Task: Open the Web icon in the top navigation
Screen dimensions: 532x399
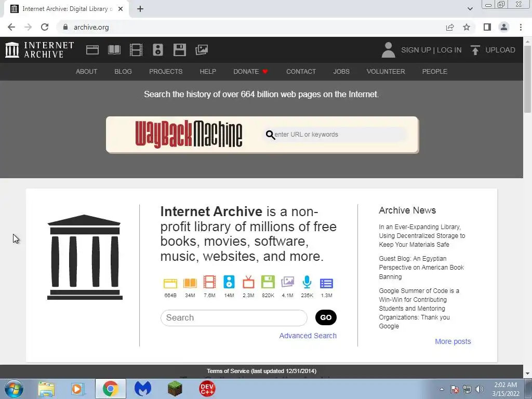Action: point(92,50)
